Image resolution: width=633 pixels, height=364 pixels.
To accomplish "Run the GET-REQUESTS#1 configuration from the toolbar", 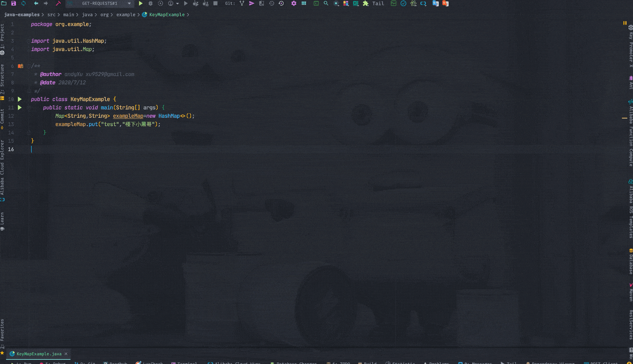I will 141,3.
